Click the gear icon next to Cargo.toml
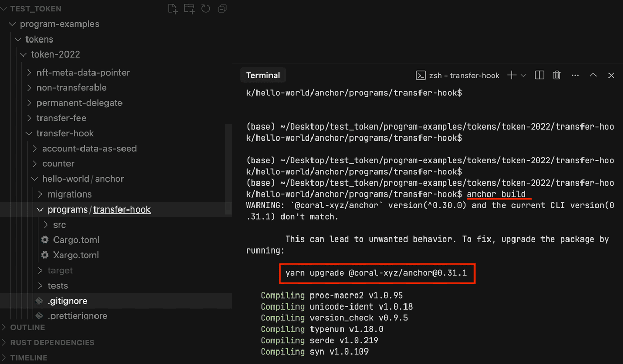 46,240
